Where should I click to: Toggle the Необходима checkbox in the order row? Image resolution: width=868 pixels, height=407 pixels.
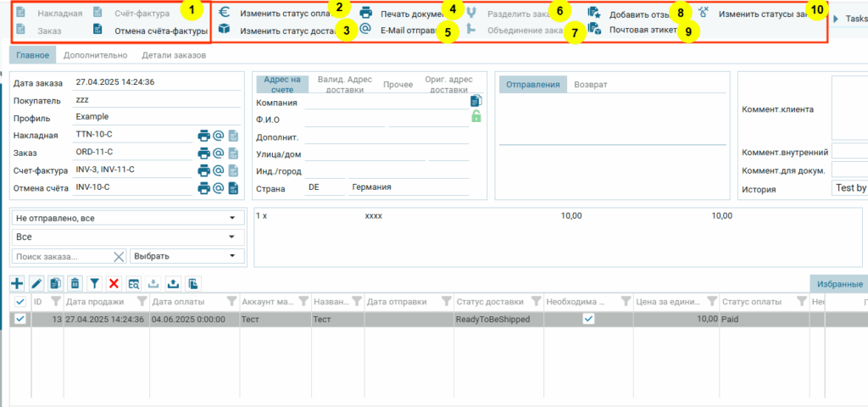[x=588, y=319]
